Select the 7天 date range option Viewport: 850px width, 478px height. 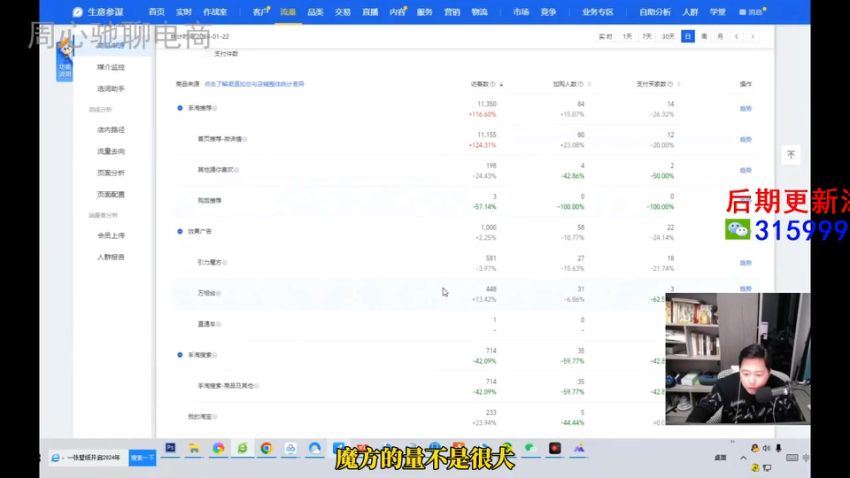[x=647, y=36]
